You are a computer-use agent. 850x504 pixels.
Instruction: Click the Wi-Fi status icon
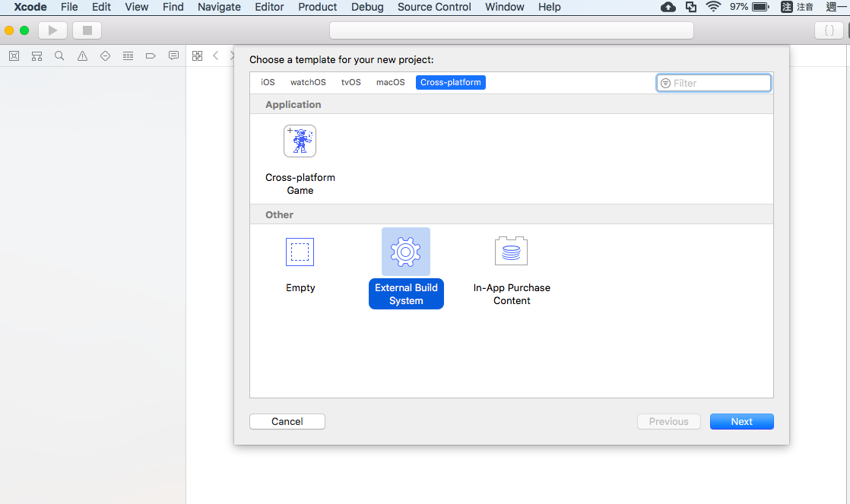click(713, 7)
